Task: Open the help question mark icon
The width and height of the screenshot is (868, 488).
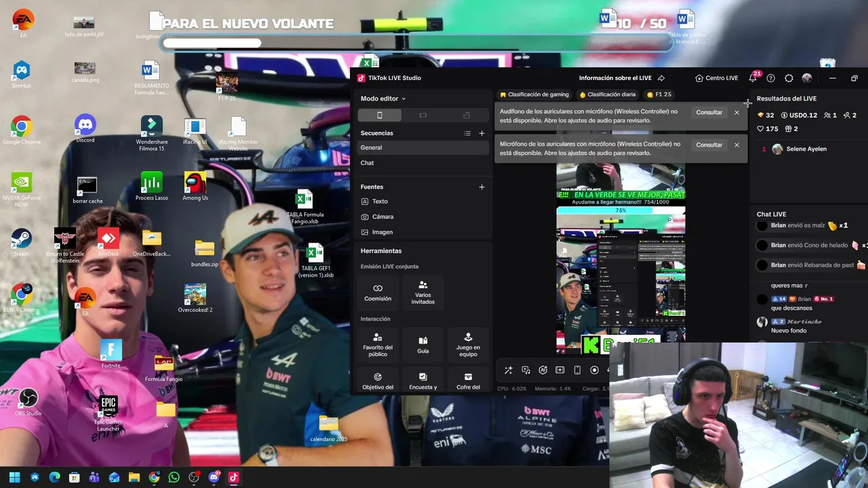Action: click(x=771, y=78)
